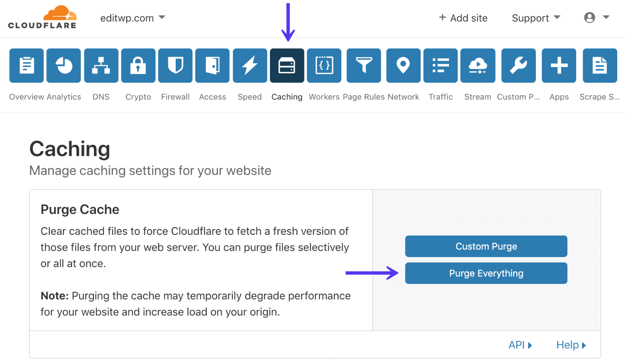Follow the API link
The height and width of the screenshot is (364, 626).
tap(520, 344)
